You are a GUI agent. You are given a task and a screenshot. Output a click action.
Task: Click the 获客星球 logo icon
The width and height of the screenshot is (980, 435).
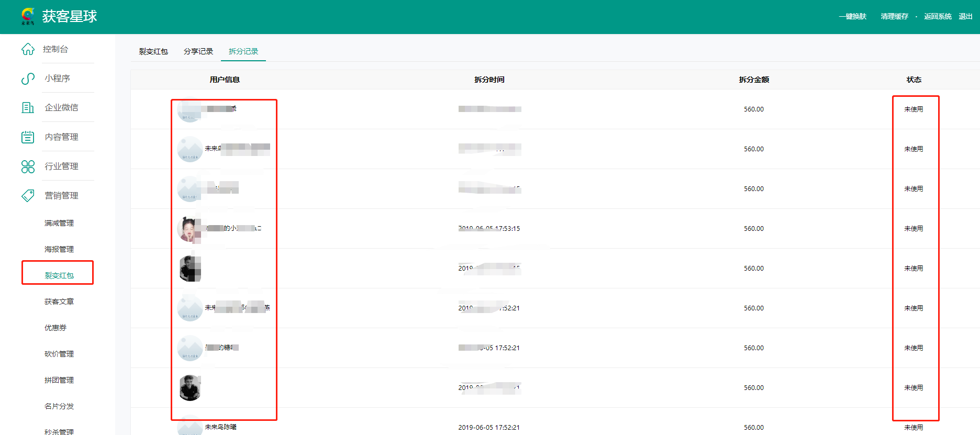pos(28,16)
